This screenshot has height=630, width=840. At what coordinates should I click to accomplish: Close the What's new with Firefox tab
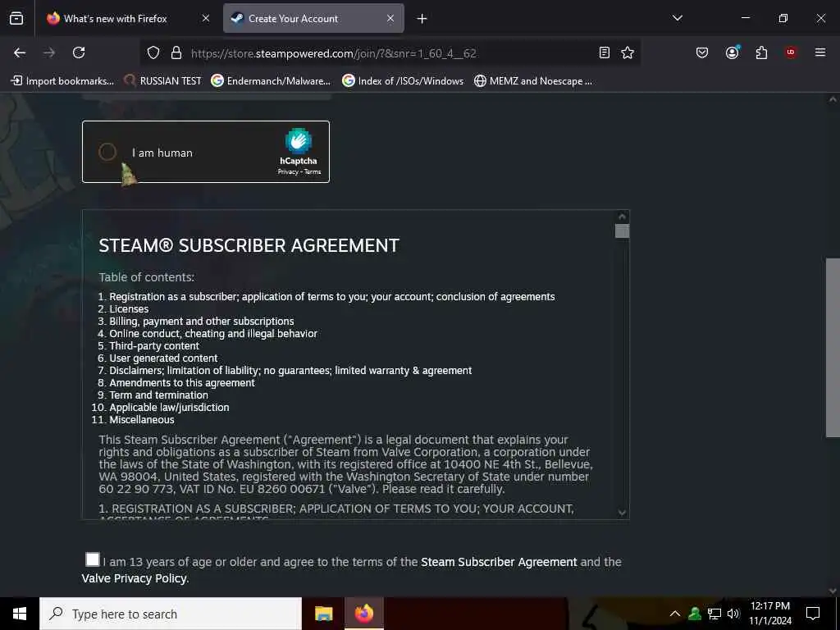click(206, 19)
